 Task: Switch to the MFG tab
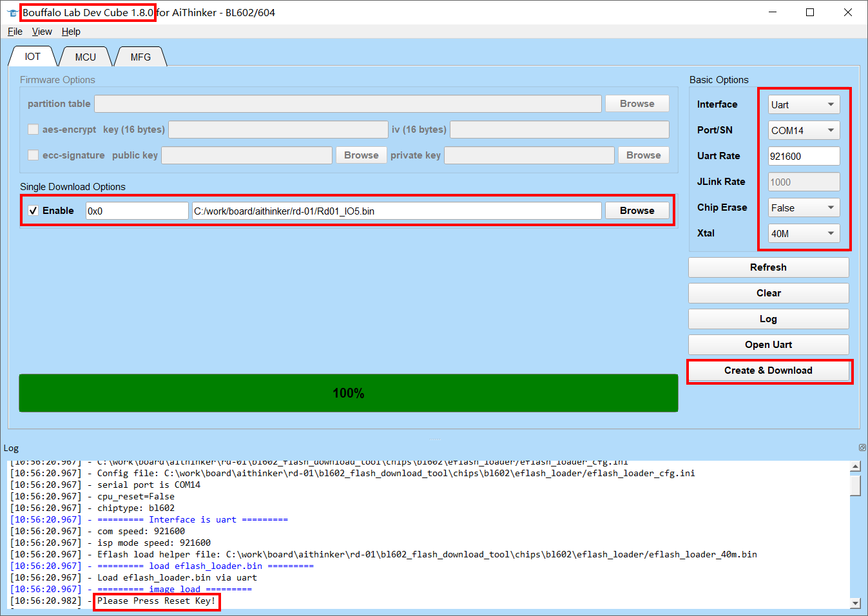140,57
